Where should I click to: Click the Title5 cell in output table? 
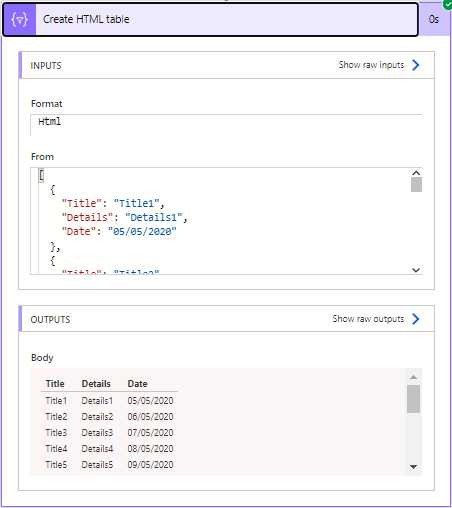(56, 465)
